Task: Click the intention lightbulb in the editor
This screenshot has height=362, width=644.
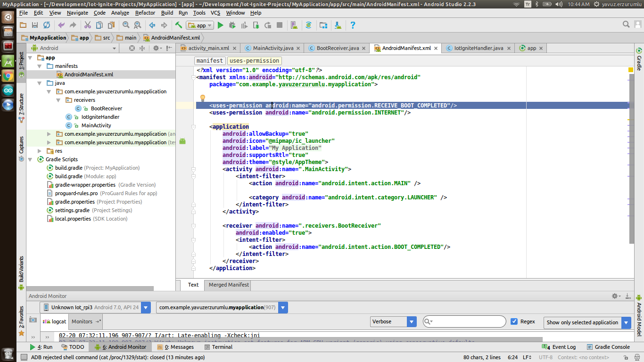Action: [x=203, y=98]
